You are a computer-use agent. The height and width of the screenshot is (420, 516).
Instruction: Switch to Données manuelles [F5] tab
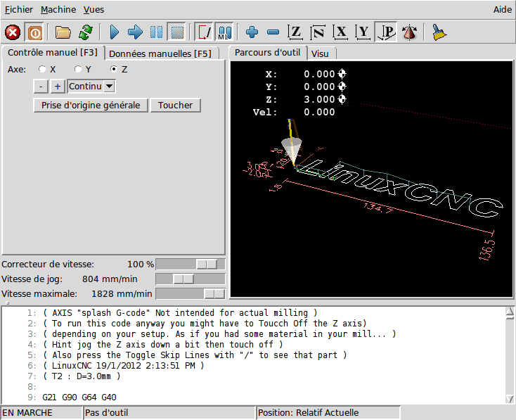pyautogui.click(x=160, y=53)
